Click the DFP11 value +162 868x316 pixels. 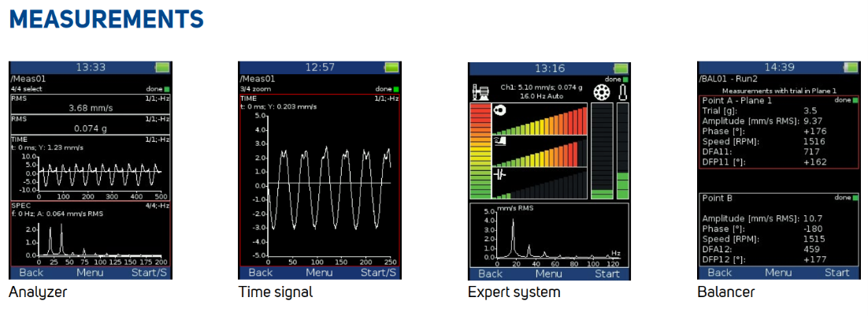(x=815, y=162)
